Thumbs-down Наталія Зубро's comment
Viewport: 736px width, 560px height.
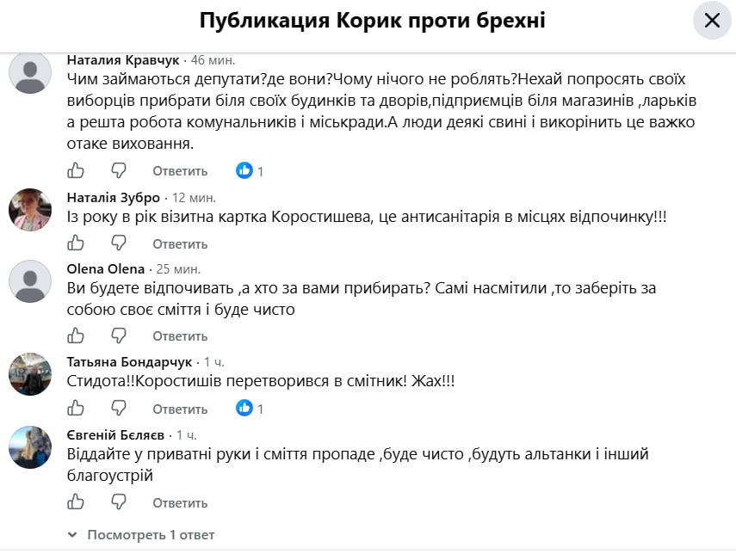[118, 243]
